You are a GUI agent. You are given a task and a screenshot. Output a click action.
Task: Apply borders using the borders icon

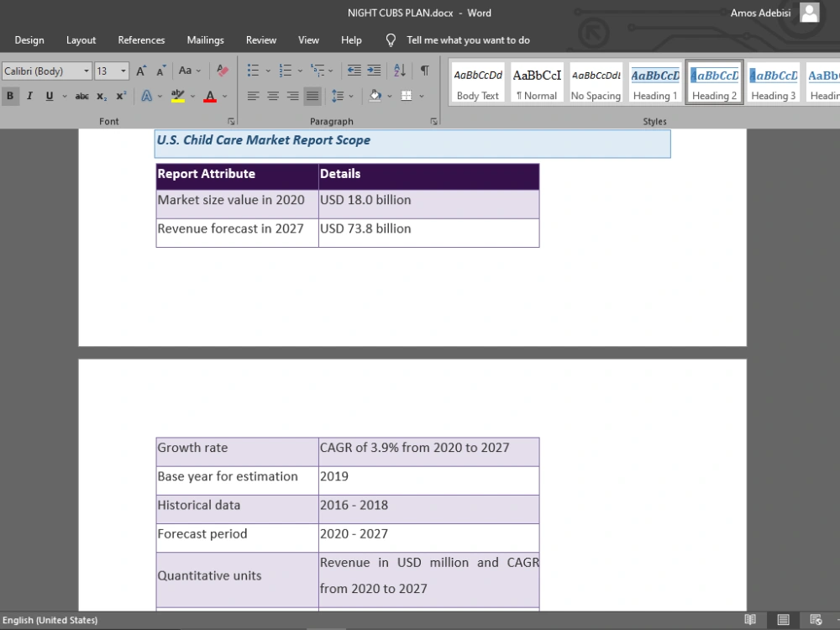click(x=407, y=97)
